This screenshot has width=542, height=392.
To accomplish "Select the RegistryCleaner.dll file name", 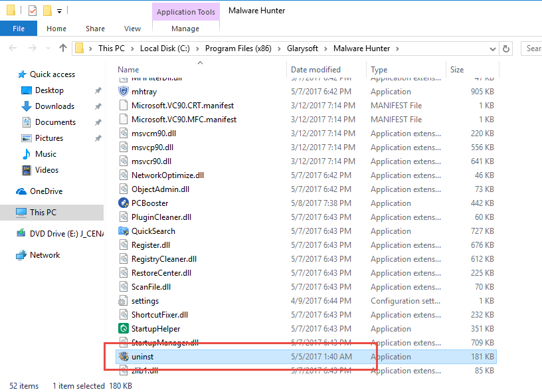I will [x=164, y=259].
